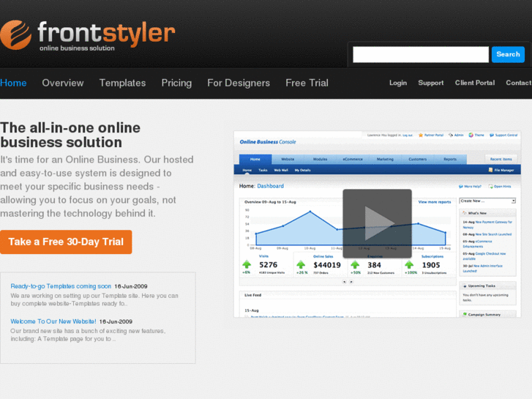Click the Open Hints icon in console

(x=490, y=187)
